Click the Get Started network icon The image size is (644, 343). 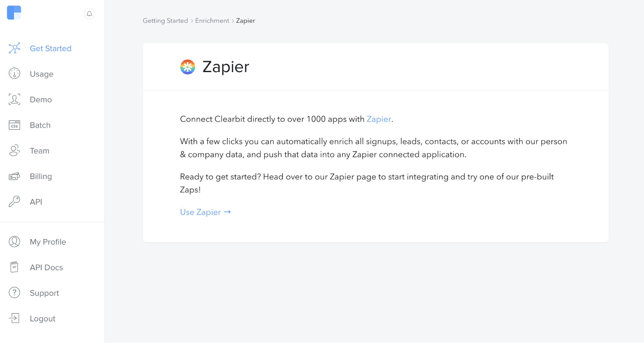(x=14, y=48)
